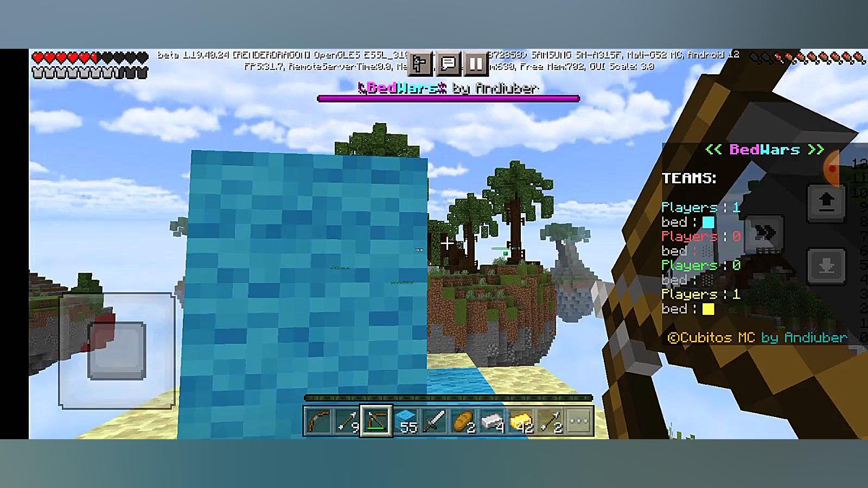Click the '<< BedWars >>' scoreboard title

(x=765, y=150)
